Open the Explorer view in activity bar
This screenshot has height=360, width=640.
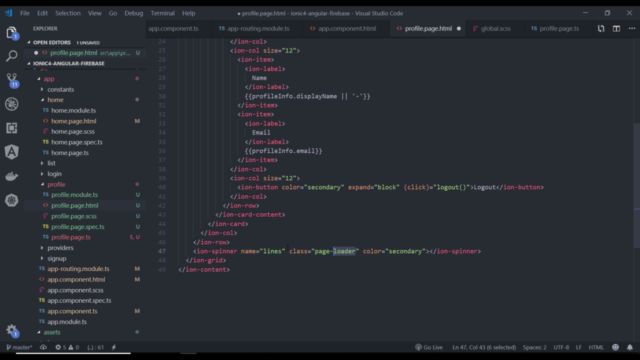(x=11, y=32)
